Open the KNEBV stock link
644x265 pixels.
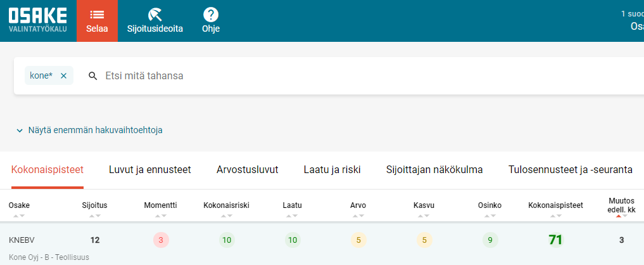[x=22, y=240]
